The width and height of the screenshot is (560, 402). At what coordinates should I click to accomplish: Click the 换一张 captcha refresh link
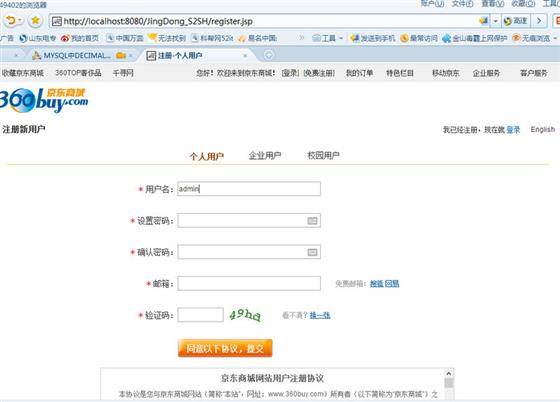coord(320,315)
